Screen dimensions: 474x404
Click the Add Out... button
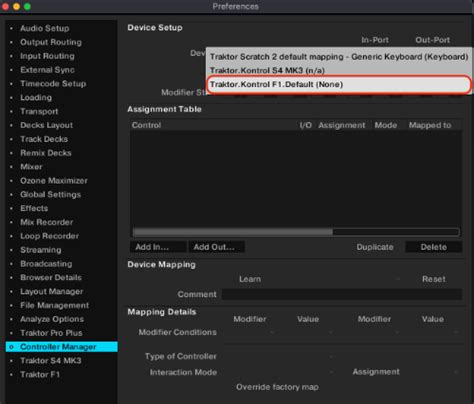click(x=217, y=247)
